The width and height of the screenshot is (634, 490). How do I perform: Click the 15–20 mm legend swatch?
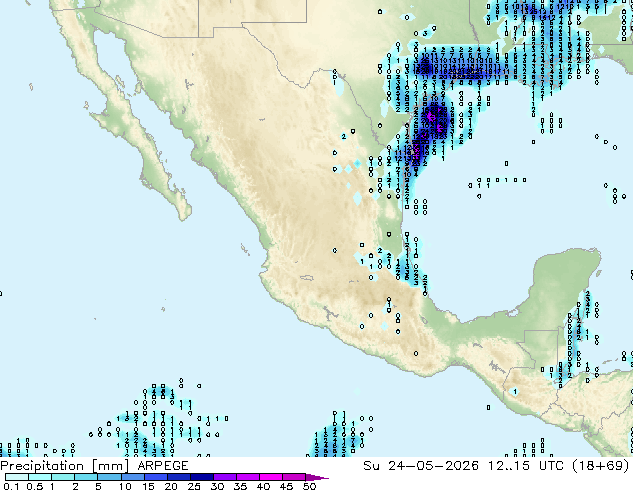156,477
